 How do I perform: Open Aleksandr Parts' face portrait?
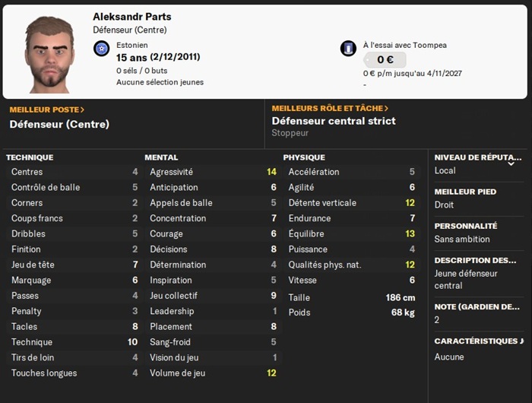pyautogui.click(x=49, y=52)
